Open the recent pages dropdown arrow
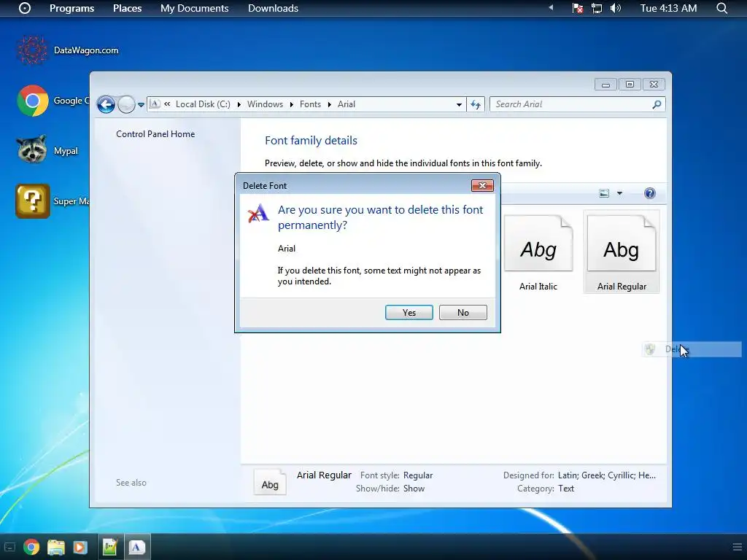Viewport: 747px width, 560px height. coord(141,105)
